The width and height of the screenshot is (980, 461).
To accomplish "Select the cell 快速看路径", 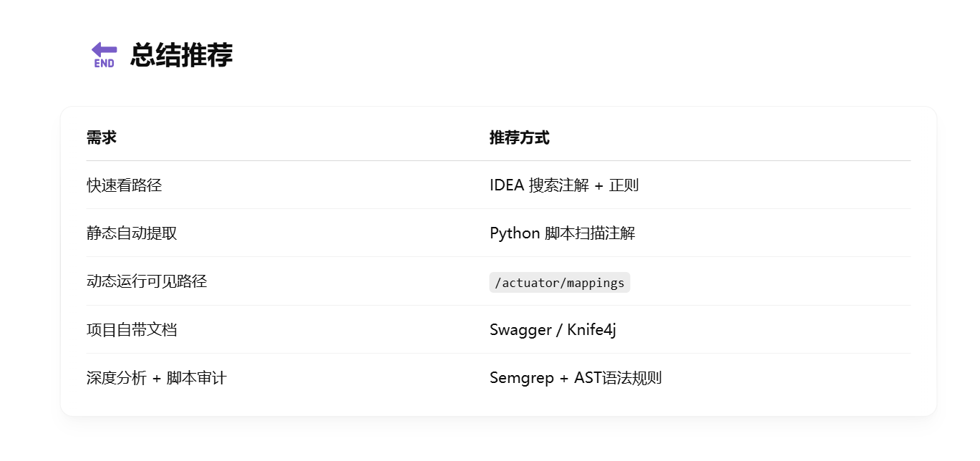I will (125, 185).
